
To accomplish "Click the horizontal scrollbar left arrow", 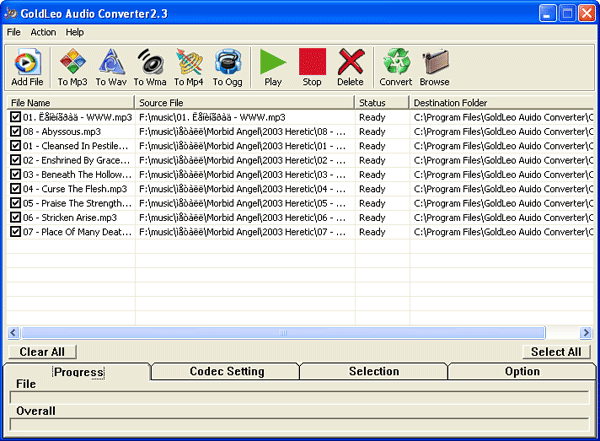I will [x=13, y=332].
